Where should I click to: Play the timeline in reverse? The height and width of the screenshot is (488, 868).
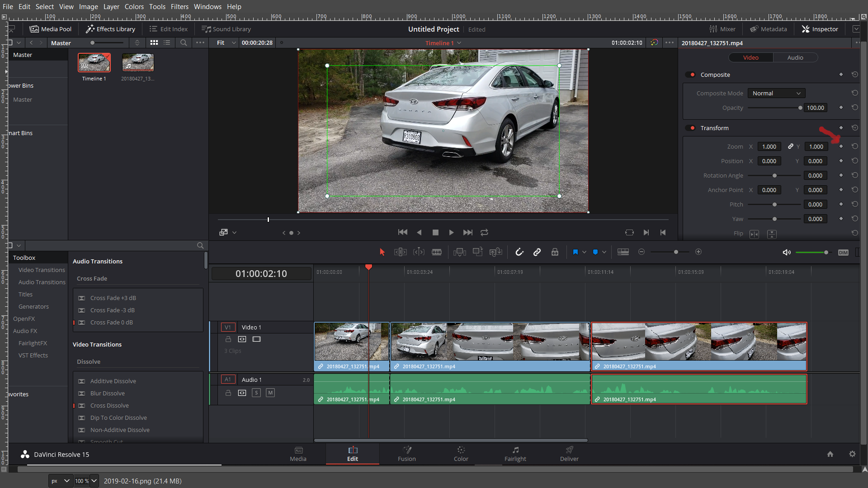(419, 232)
